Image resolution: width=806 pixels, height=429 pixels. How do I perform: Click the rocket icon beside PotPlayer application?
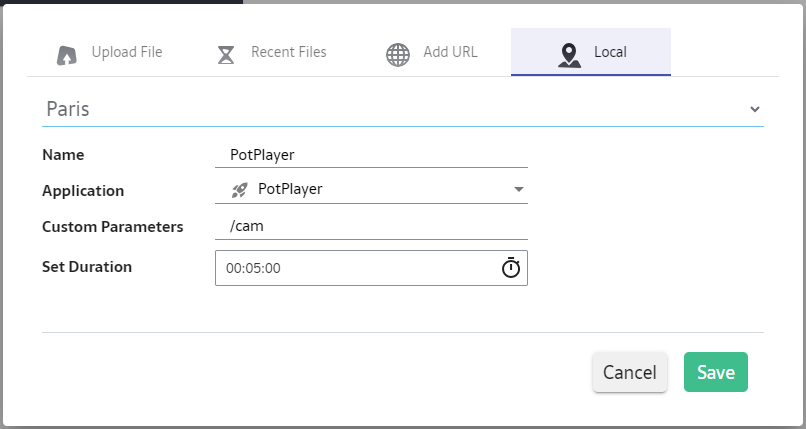click(239, 189)
